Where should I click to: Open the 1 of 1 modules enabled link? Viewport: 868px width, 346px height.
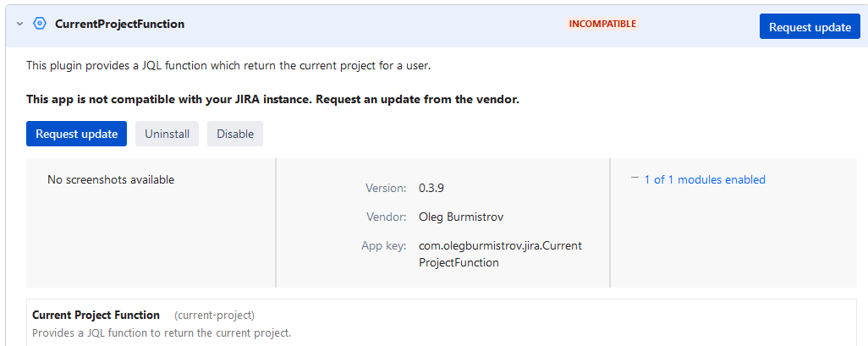coord(705,179)
